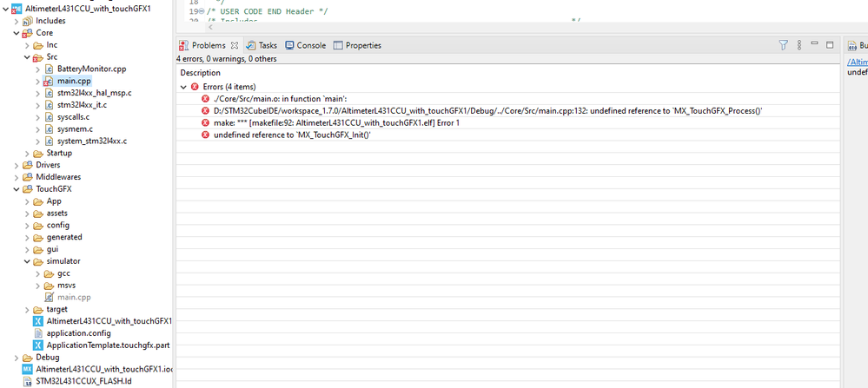Close the Problems tab via X icon
The width and height of the screenshot is (868, 388).
coord(235,45)
